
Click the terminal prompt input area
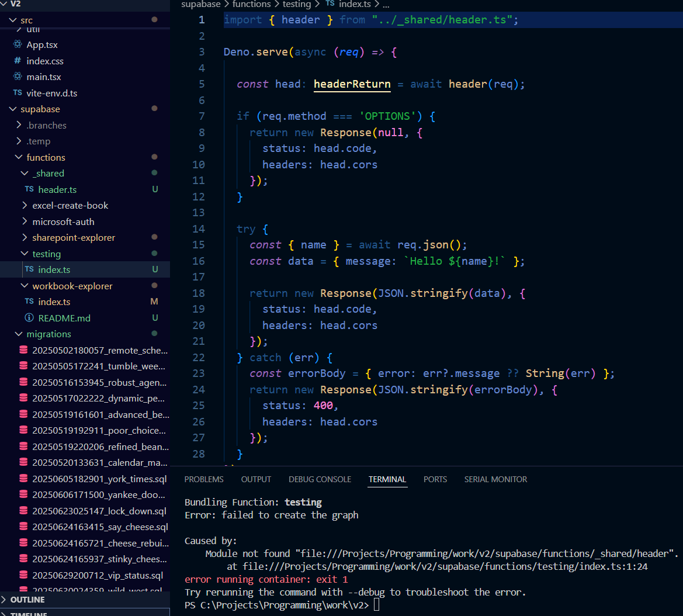[377, 605]
